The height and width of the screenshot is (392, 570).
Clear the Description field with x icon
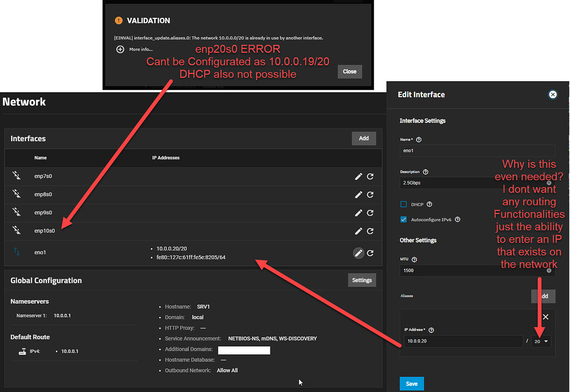[x=549, y=183]
